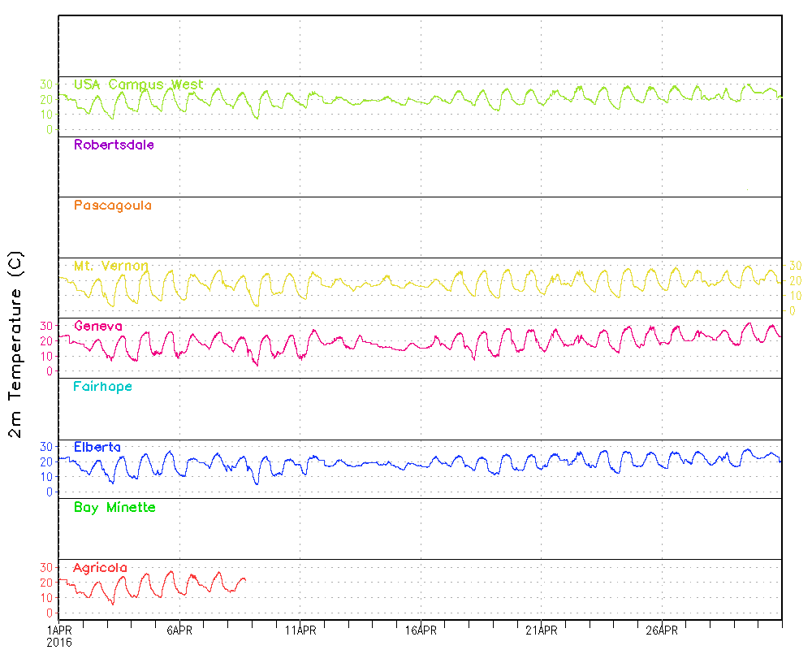Click the Pascagoula panel label
812x650 pixels.
(112, 206)
